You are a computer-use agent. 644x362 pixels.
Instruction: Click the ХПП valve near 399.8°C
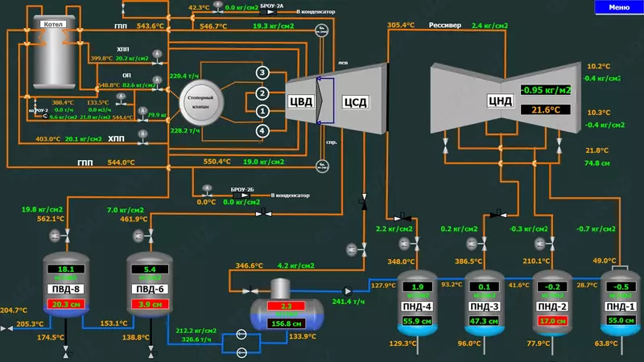[157, 58]
